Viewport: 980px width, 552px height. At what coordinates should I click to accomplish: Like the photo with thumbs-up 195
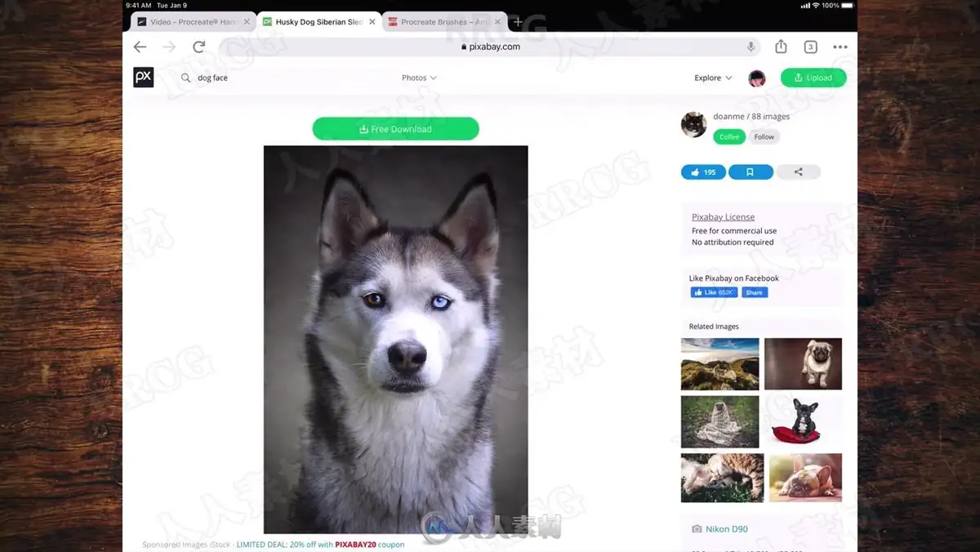pos(703,172)
